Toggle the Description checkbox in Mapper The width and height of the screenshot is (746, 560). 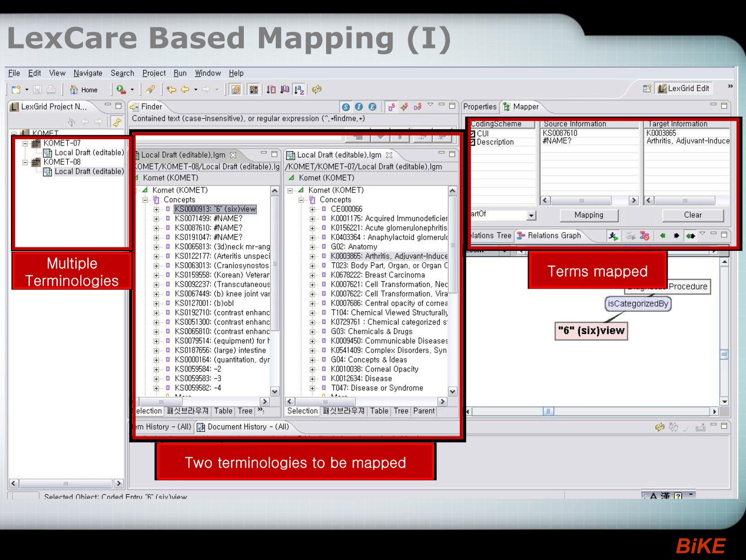click(x=472, y=142)
